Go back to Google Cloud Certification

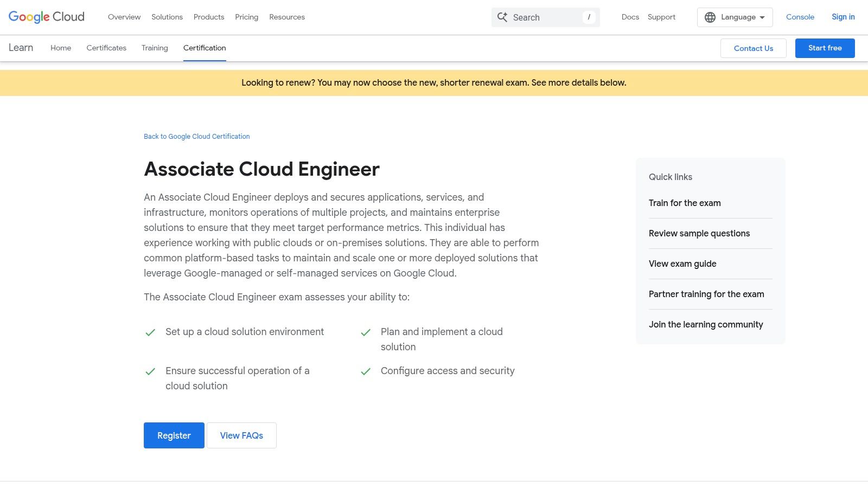click(196, 136)
